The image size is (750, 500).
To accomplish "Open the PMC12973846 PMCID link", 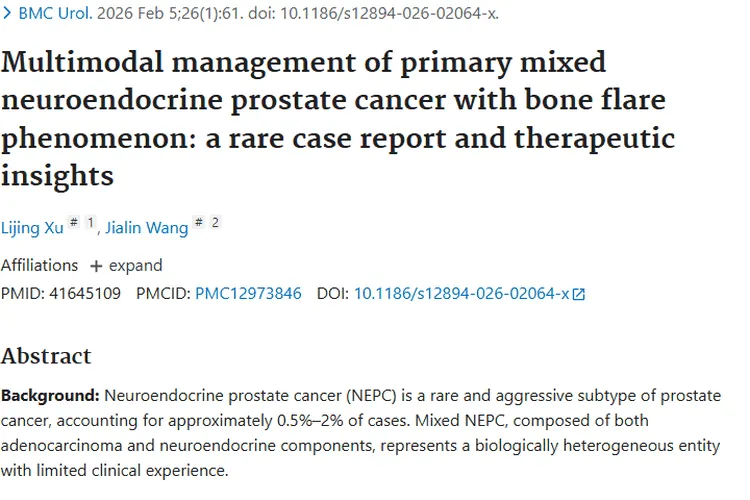I will pyautogui.click(x=248, y=294).
